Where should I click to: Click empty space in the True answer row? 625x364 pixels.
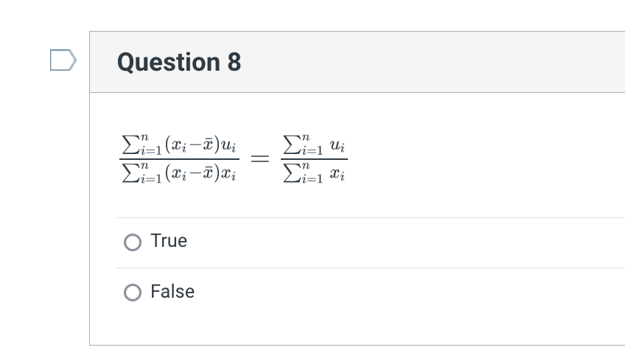pyautogui.click(x=405, y=242)
